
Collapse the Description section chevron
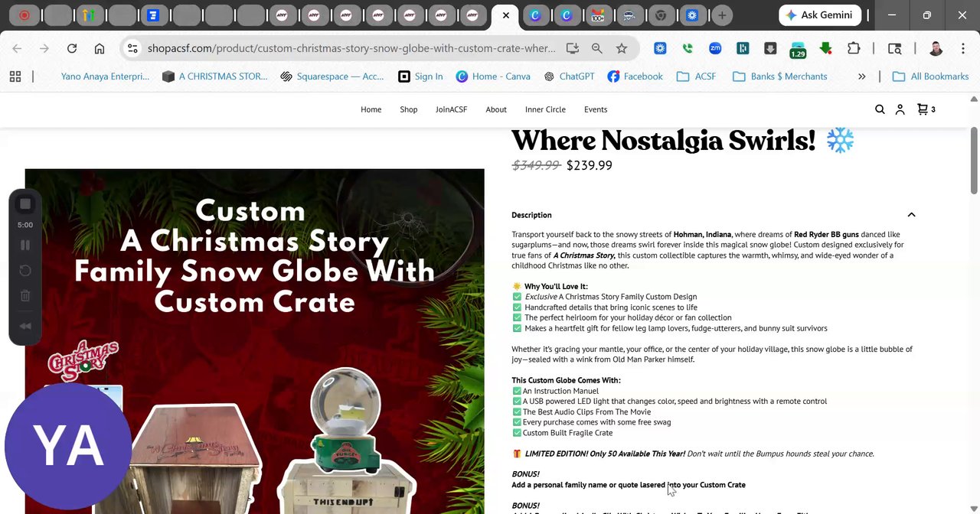click(911, 215)
